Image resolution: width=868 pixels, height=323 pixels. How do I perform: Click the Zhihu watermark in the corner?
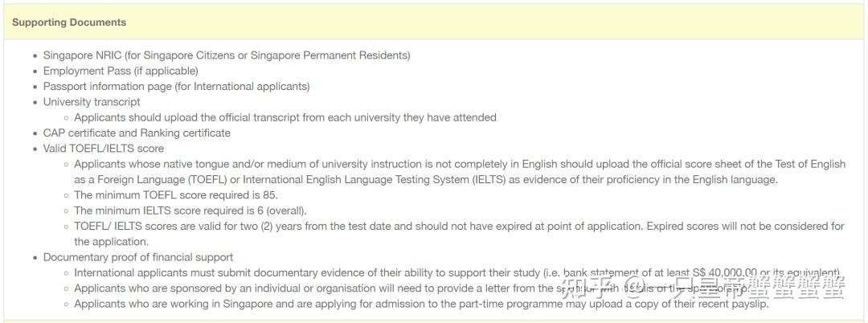coord(702,287)
